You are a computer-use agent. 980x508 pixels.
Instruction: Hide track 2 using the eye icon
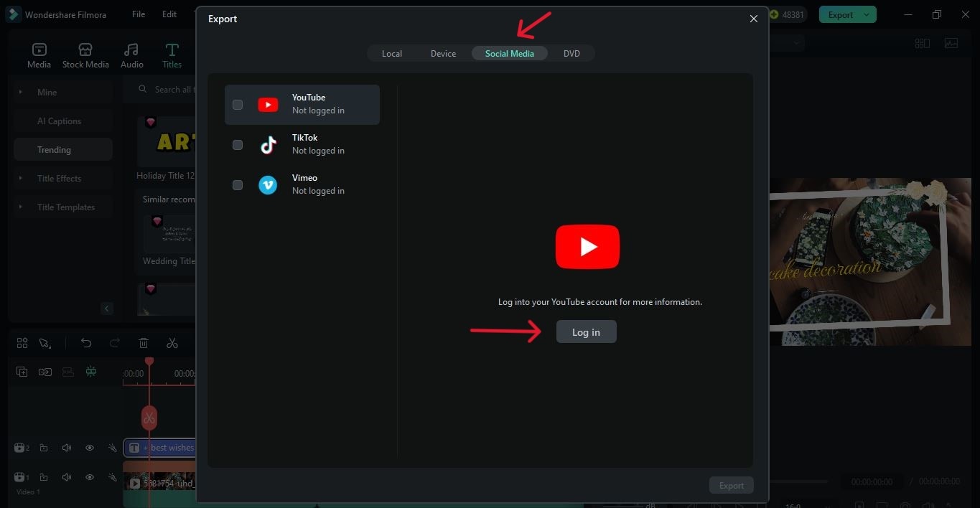[x=90, y=448]
